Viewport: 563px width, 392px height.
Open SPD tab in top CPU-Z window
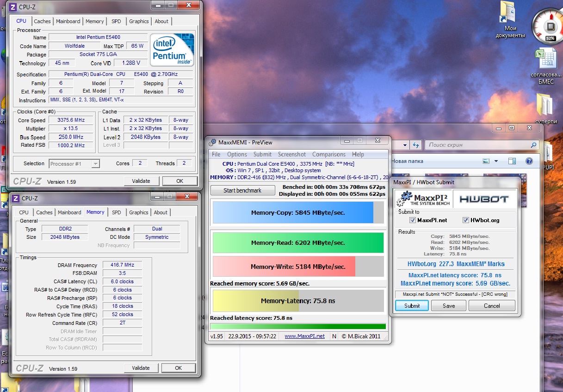(116, 21)
